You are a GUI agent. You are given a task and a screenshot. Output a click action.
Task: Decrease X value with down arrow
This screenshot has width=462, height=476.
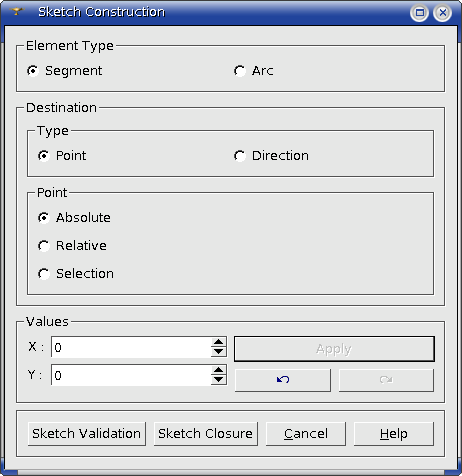tap(219, 352)
